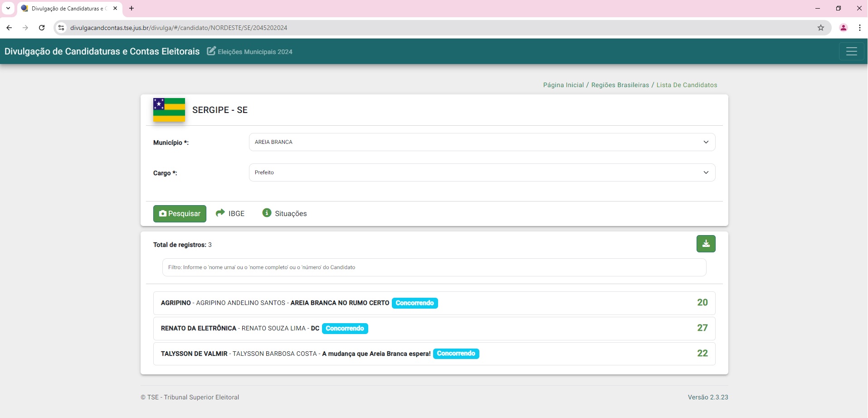The width and height of the screenshot is (868, 418).
Task: Open site information icon in address bar
Action: (x=61, y=28)
